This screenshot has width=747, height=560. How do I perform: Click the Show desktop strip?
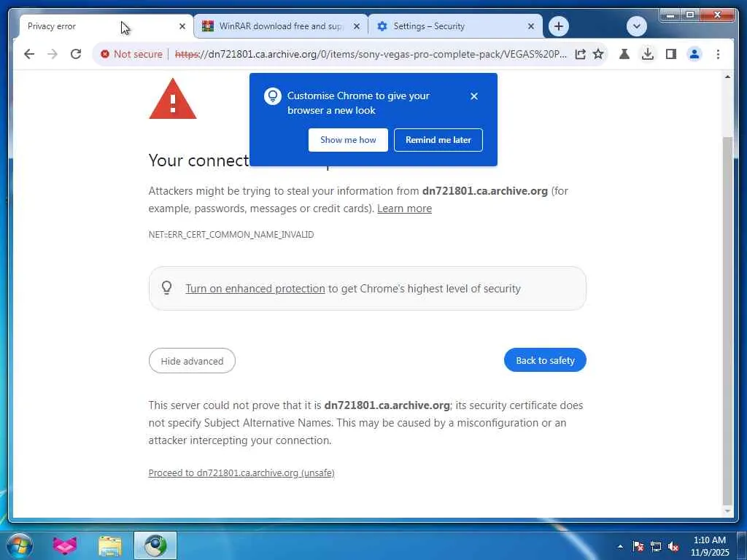[742, 545]
